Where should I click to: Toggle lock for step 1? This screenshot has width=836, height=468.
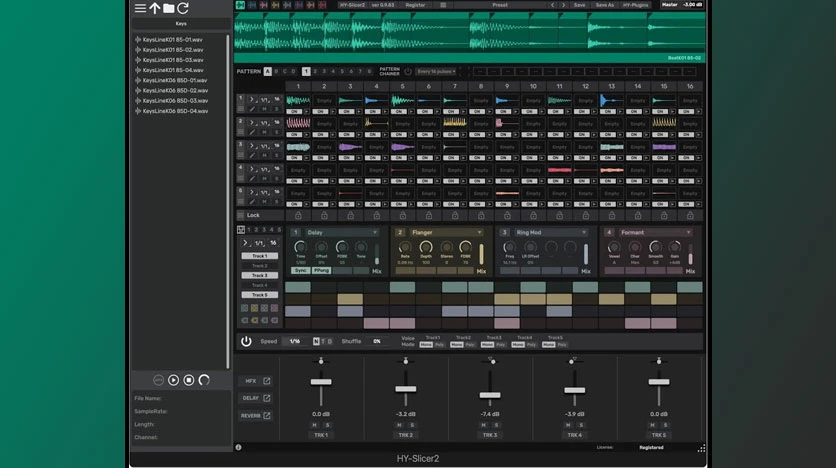click(298, 215)
